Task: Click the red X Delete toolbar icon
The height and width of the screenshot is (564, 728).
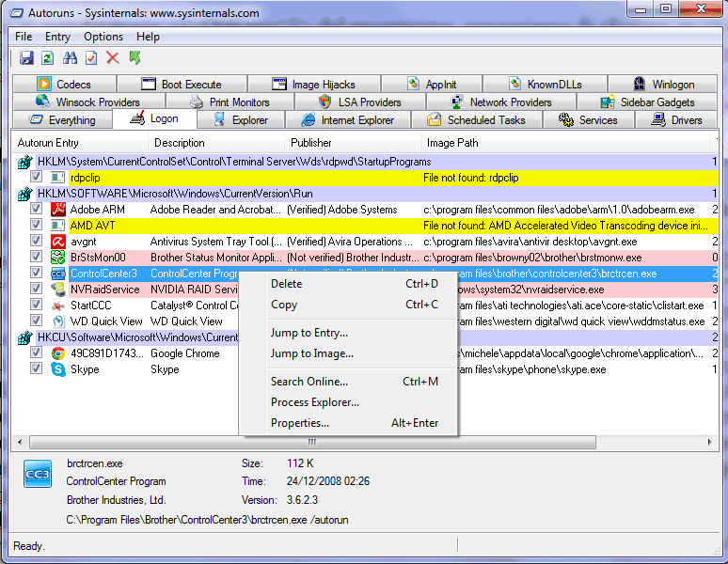Action: pyautogui.click(x=112, y=58)
